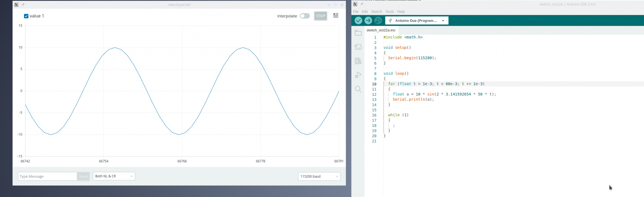Open the Sketchbook folder icon in sidebar

358,33
